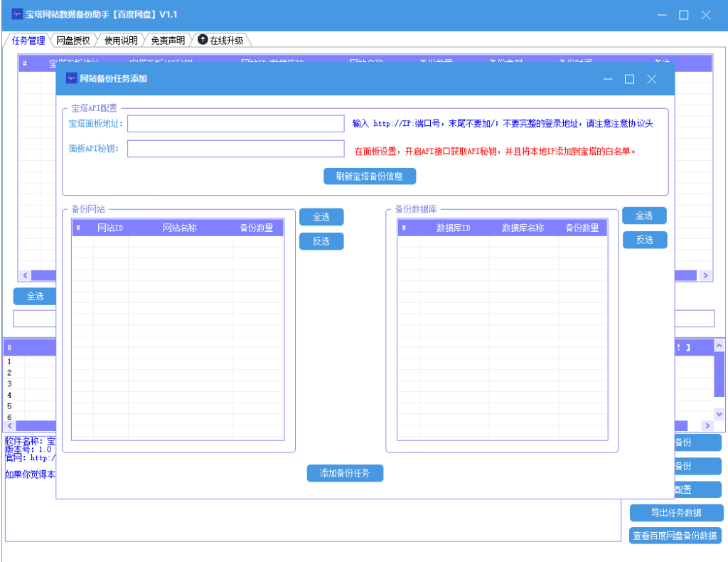Click 全选 beside the 备份网站 list

tap(321, 217)
